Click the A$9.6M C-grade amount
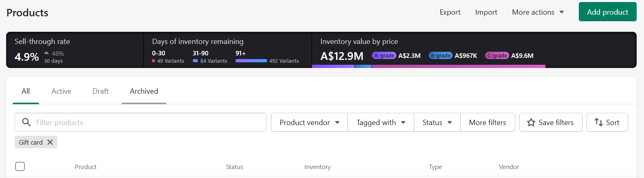Viewport: 644px width, 178px height. [522, 55]
